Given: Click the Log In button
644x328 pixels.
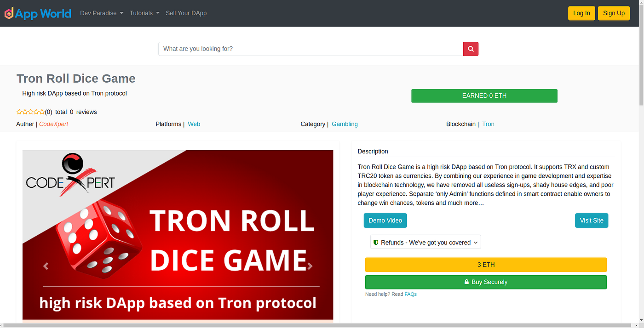Looking at the screenshot, I should coord(581,13).
